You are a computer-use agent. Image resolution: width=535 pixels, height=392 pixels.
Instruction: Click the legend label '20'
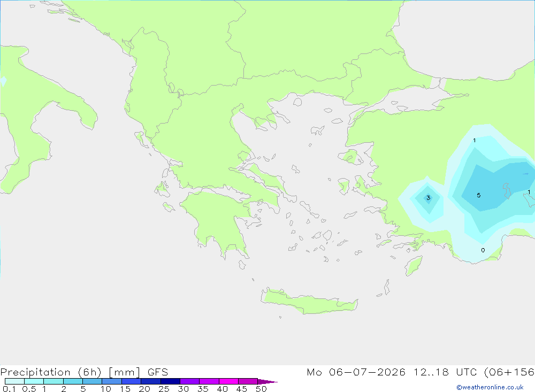point(144,389)
